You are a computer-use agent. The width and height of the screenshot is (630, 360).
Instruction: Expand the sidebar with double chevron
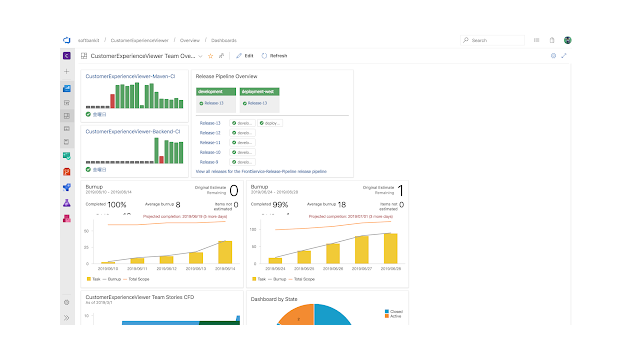[67, 318]
